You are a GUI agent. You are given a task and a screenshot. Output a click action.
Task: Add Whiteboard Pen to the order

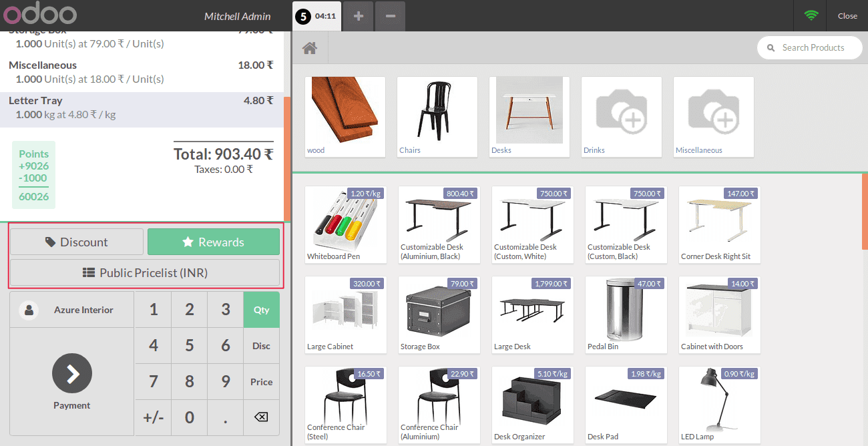coord(345,224)
